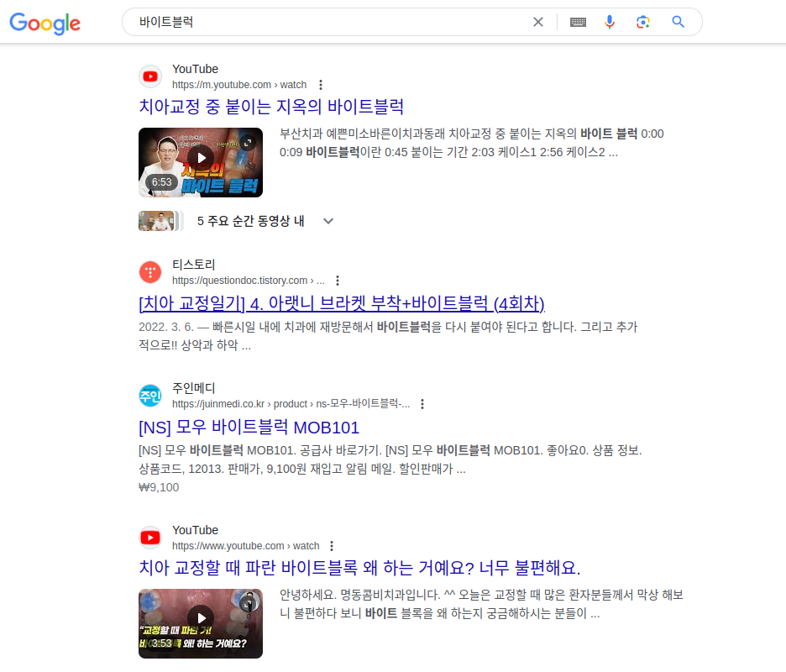786x672 pixels.
Task: Open the on-screen keyboard input tool
Action: (x=578, y=22)
